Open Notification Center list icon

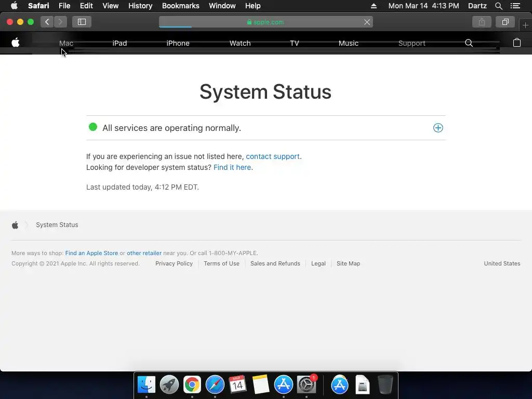pyautogui.click(x=515, y=6)
